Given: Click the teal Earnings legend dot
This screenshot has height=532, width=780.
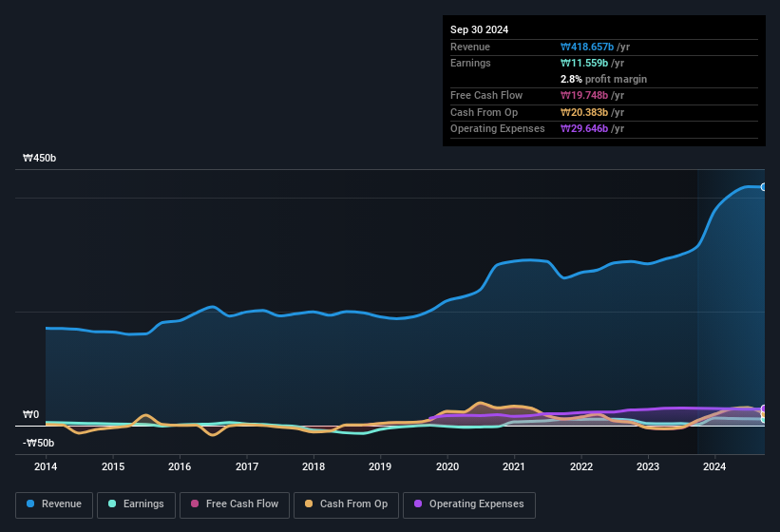Looking at the screenshot, I should pos(113,504).
